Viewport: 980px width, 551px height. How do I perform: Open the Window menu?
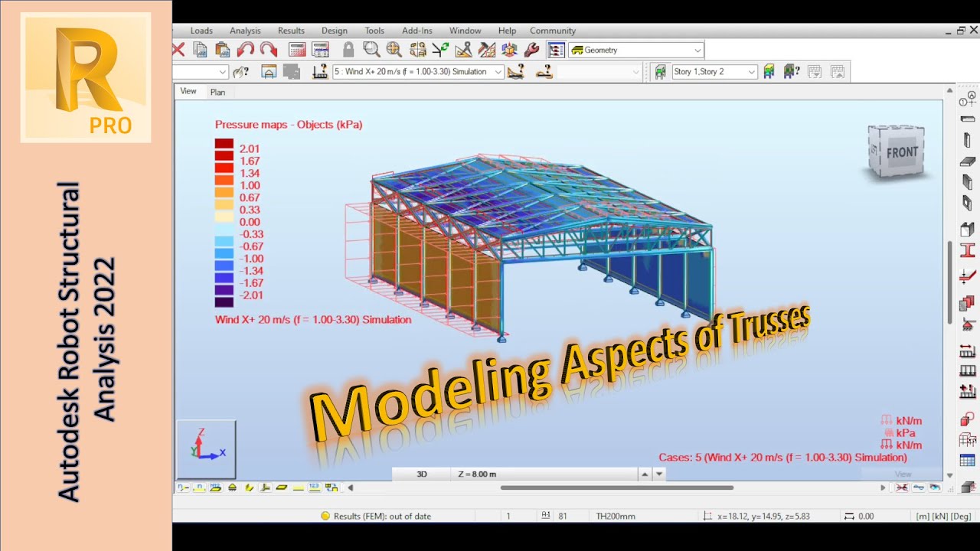[465, 31]
